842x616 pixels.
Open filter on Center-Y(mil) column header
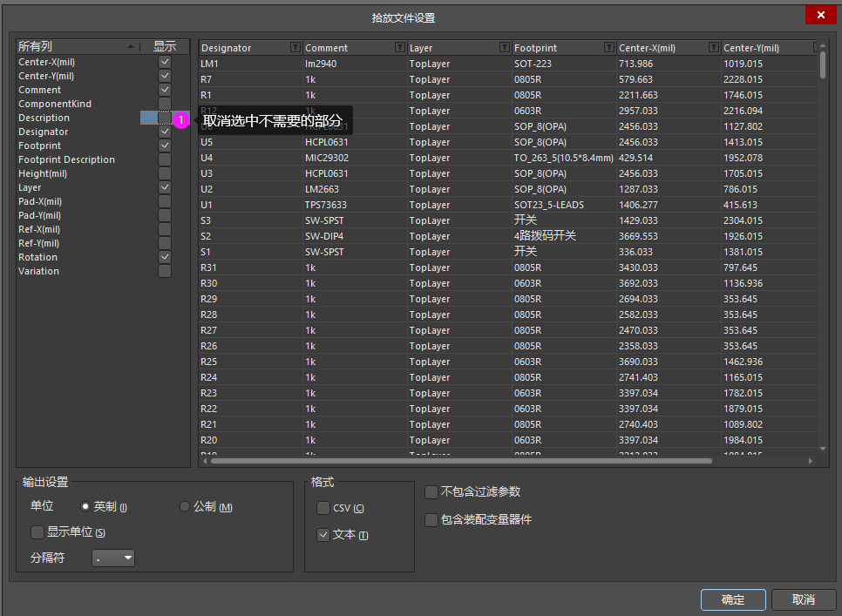(818, 46)
